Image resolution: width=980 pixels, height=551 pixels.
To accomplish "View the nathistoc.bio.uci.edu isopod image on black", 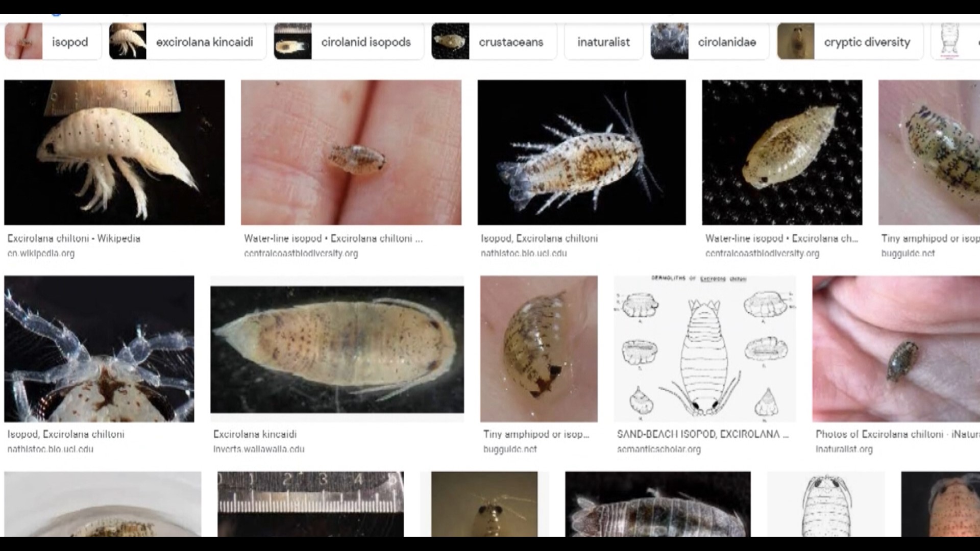I will click(x=581, y=152).
